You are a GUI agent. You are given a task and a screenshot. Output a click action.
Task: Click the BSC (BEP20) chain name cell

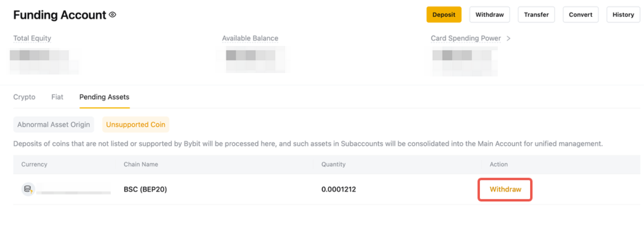point(145,189)
